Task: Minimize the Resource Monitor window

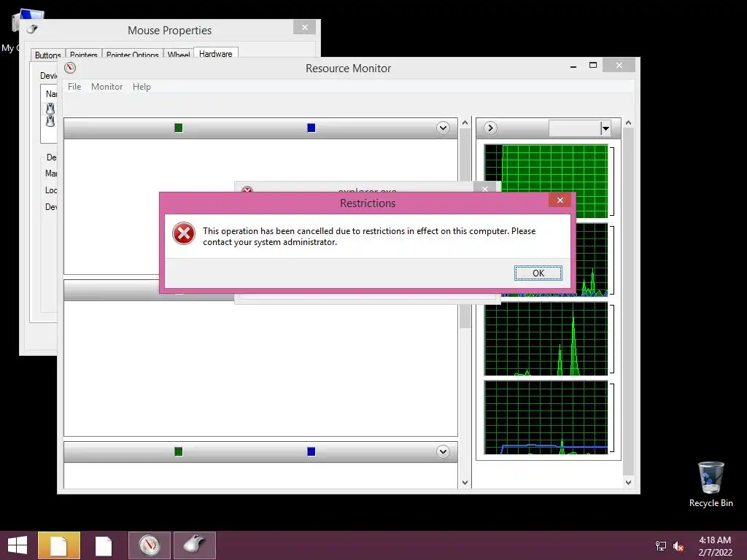Action: [573, 66]
